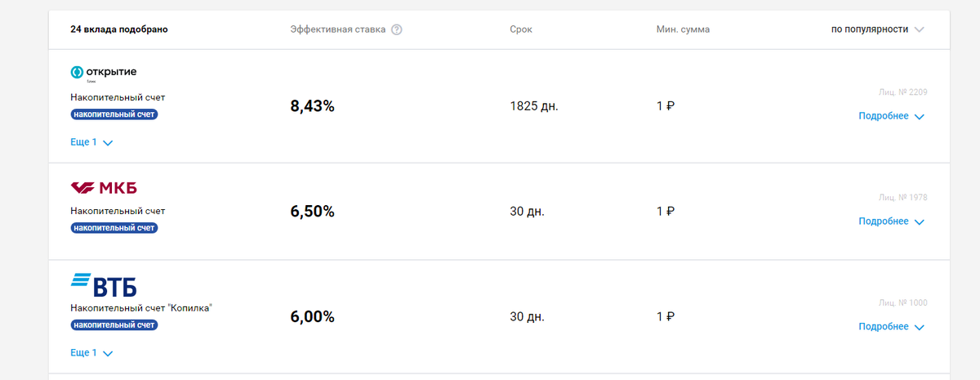Click the 'накопительный счет' tag under Otkritie

(x=114, y=114)
